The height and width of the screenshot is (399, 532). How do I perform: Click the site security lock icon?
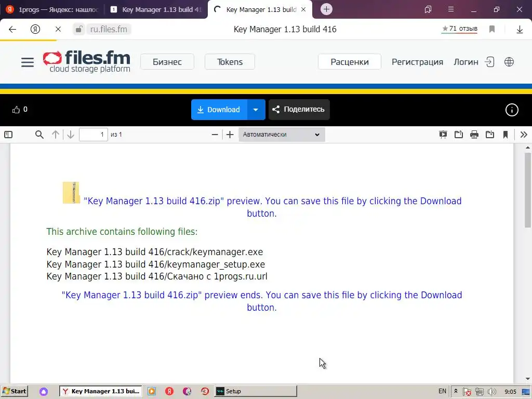click(x=79, y=29)
